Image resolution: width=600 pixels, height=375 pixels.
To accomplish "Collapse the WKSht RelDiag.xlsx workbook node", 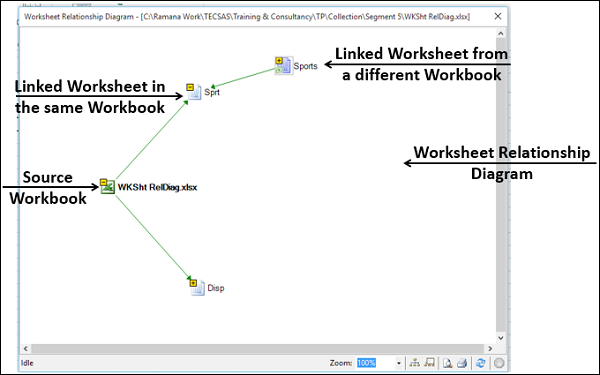I will click(103, 182).
